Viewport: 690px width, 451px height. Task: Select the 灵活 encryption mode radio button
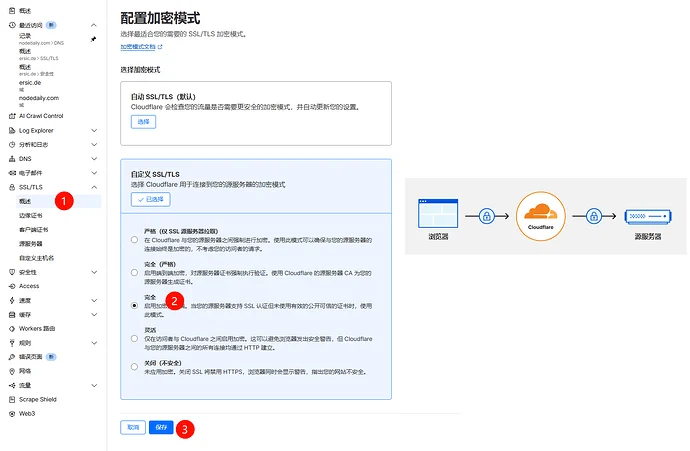134,335
